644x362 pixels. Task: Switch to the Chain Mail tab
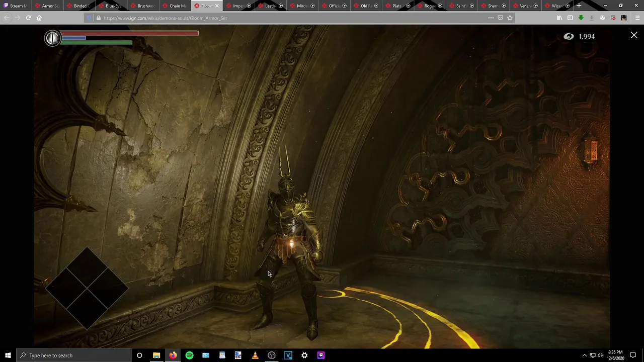click(x=175, y=6)
